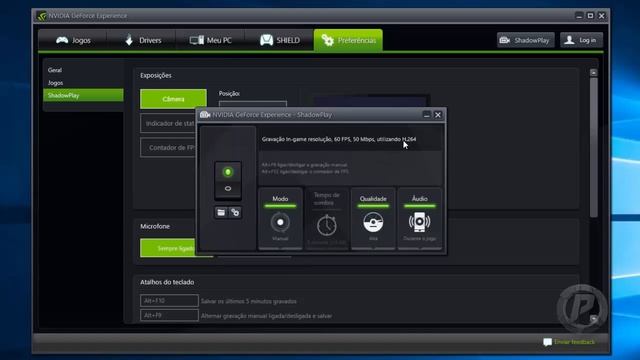Click the Sempre ligado microphone button

(x=168, y=248)
